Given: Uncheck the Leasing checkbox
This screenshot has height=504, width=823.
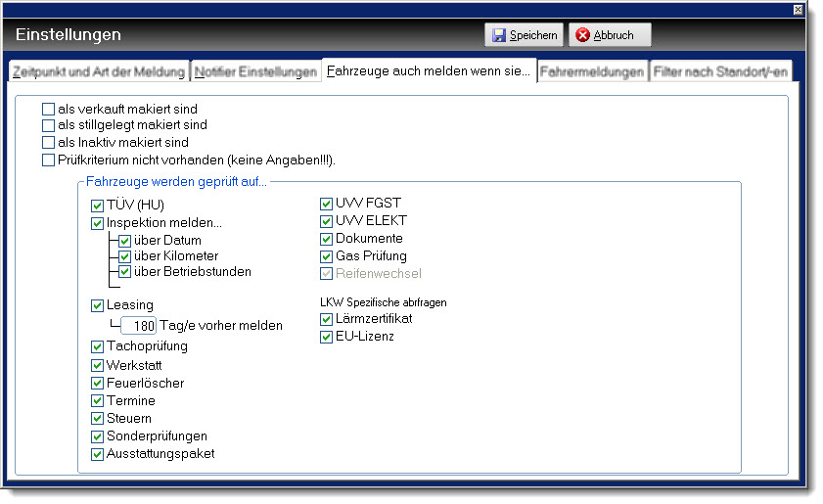Looking at the screenshot, I should coord(97,305).
